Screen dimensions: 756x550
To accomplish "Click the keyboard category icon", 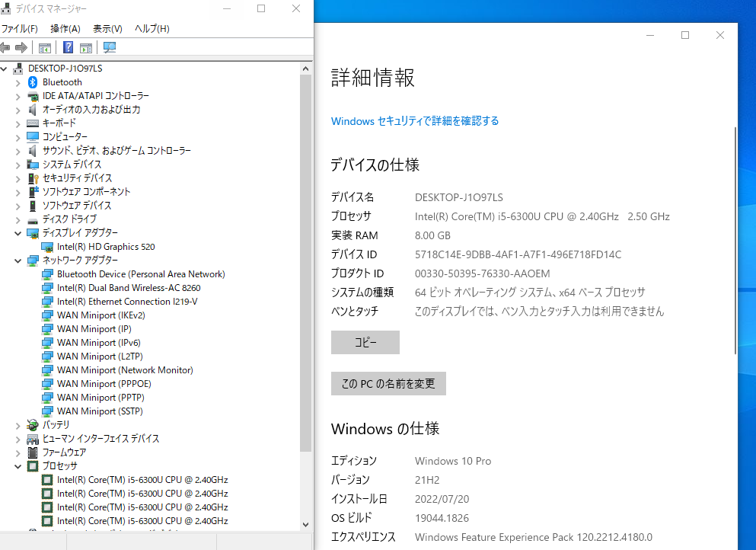I will click(32, 123).
